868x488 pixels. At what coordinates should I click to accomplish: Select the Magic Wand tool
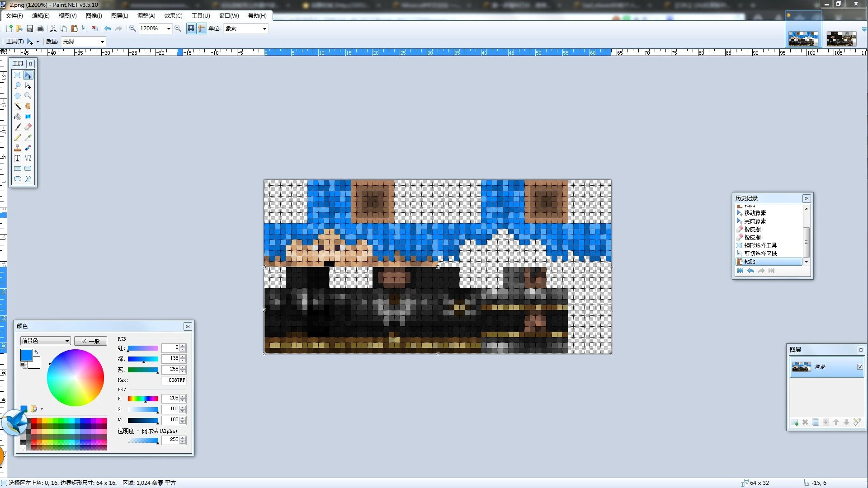[18, 106]
